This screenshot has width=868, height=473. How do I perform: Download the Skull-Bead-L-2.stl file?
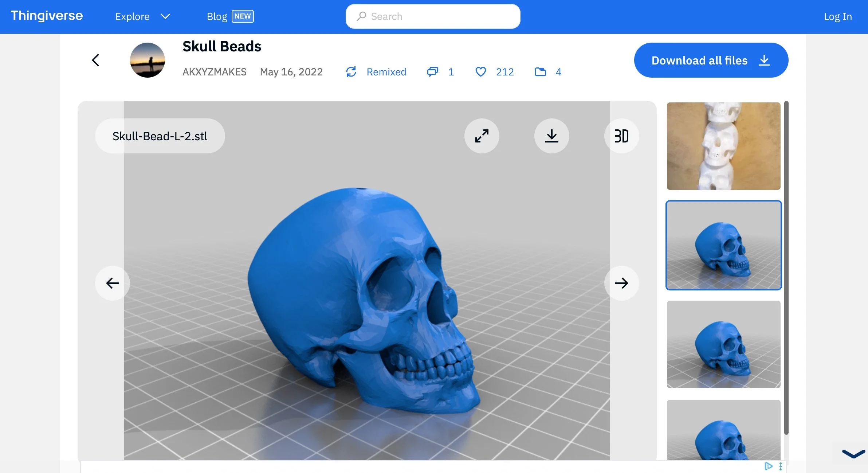tap(551, 136)
